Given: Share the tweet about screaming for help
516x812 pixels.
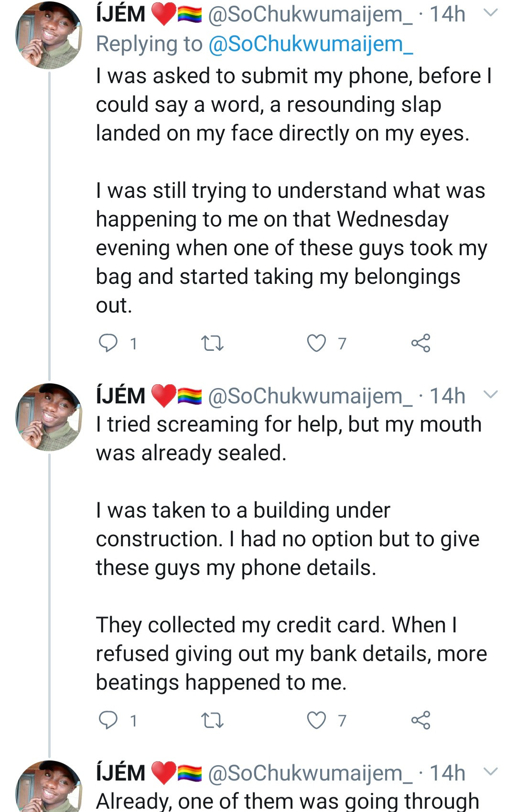Looking at the screenshot, I should (x=420, y=720).
